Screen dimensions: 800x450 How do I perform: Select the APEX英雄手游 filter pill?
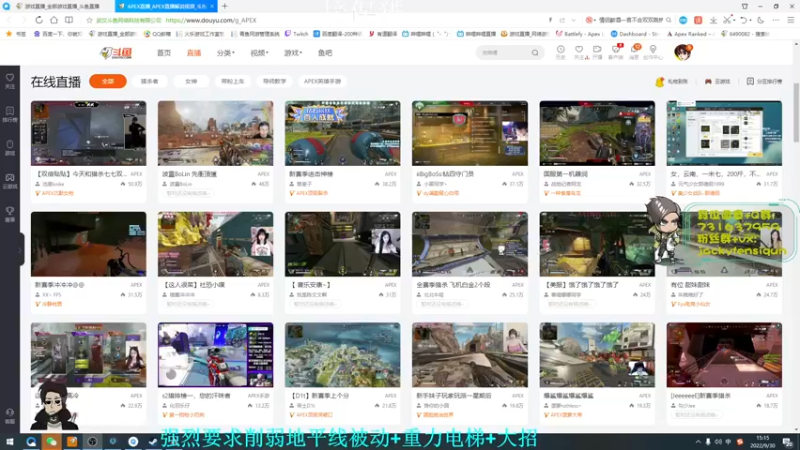click(322, 81)
